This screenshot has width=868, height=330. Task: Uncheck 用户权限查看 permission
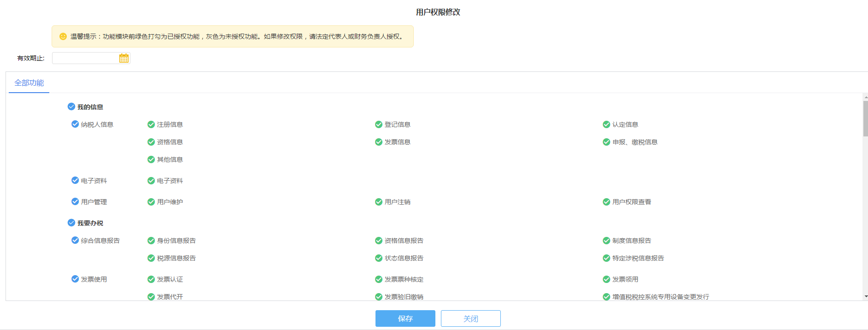(x=606, y=202)
